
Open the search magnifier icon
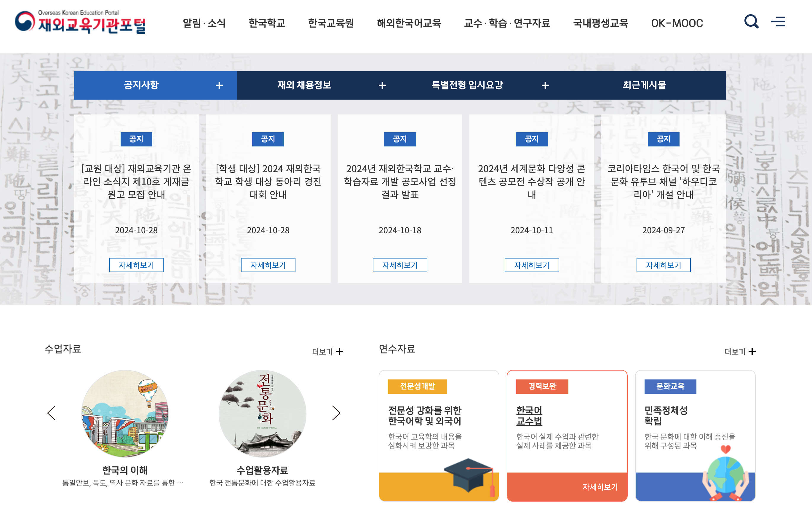coord(751,22)
